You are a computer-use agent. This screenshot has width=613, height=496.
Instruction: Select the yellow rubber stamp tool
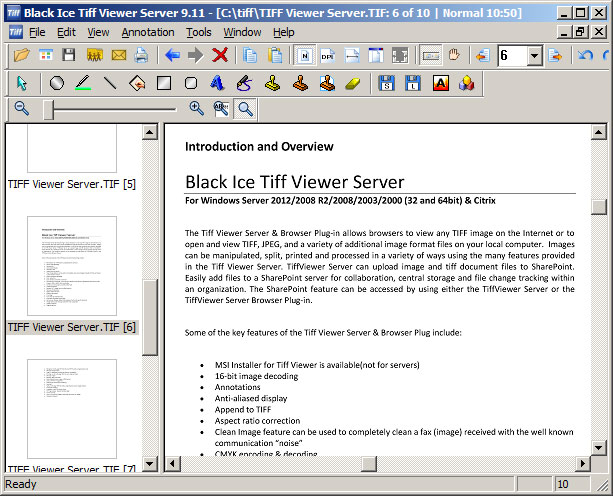(x=272, y=83)
